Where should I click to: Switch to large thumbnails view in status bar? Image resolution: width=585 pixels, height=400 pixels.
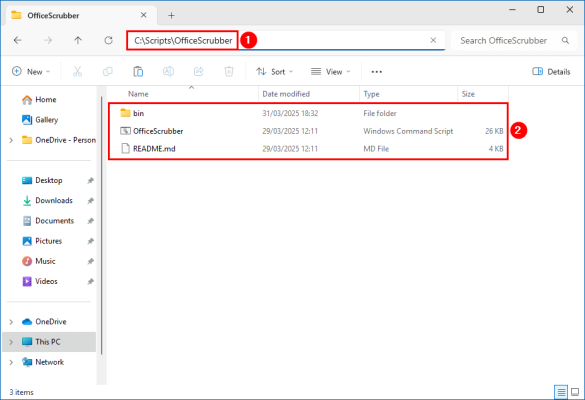[575, 392]
